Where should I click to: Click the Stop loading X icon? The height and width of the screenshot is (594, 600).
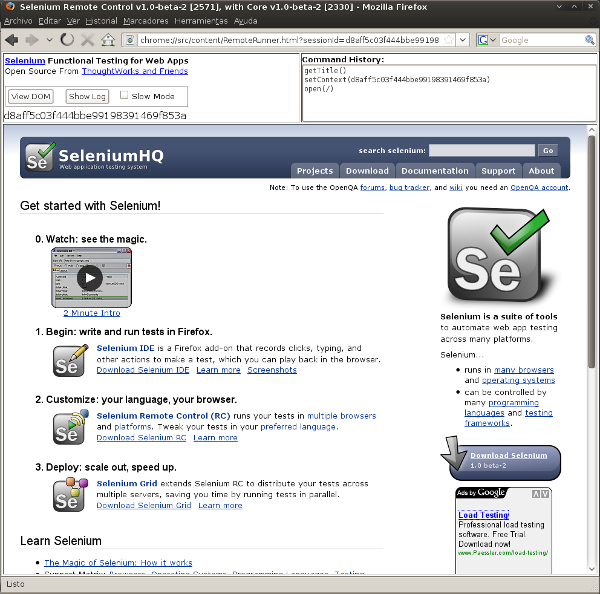coord(88,40)
